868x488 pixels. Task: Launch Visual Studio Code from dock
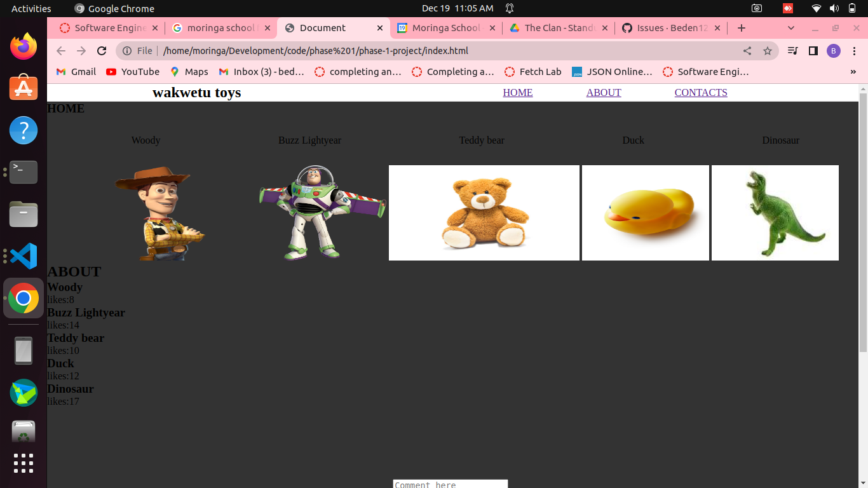click(24, 256)
